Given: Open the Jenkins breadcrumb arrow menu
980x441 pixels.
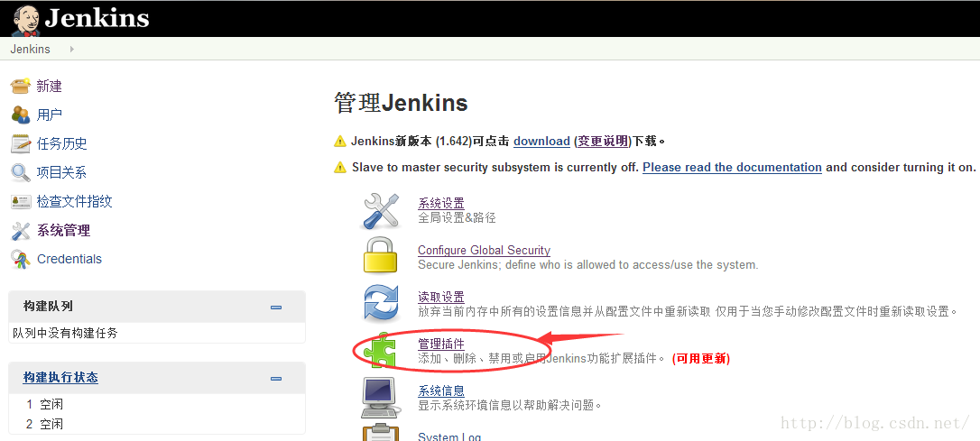Looking at the screenshot, I should point(72,49).
